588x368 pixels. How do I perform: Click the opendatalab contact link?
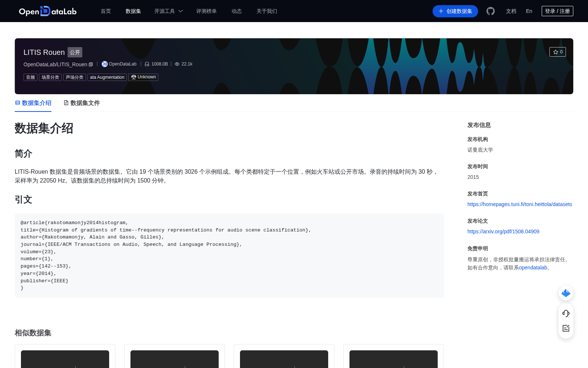[x=533, y=268]
